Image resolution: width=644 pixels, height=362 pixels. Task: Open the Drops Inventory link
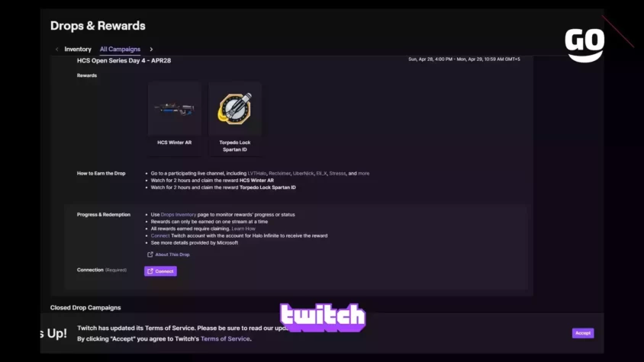click(x=179, y=215)
